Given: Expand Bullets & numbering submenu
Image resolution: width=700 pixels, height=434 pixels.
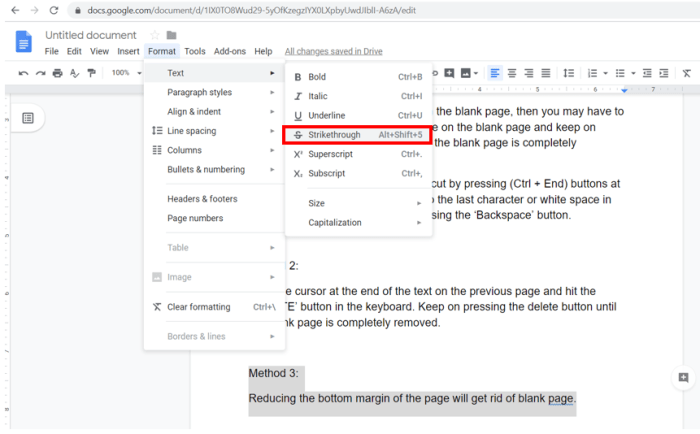Looking at the screenshot, I should tap(214, 169).
